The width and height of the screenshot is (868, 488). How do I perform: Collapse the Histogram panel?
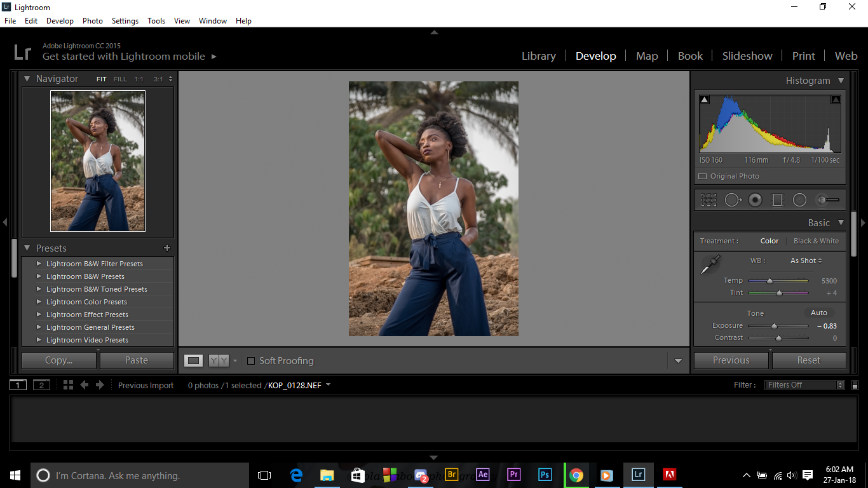coord(841,81)
